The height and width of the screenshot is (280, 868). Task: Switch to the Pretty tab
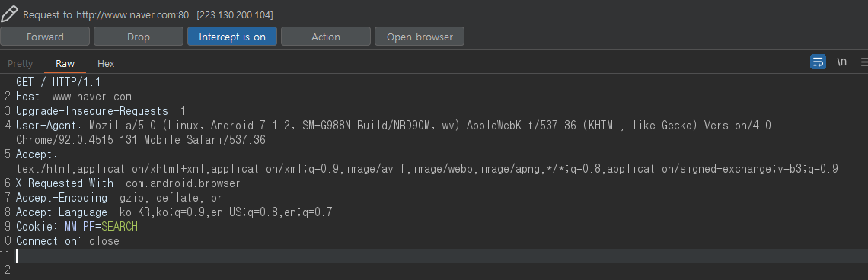[21, 64]
